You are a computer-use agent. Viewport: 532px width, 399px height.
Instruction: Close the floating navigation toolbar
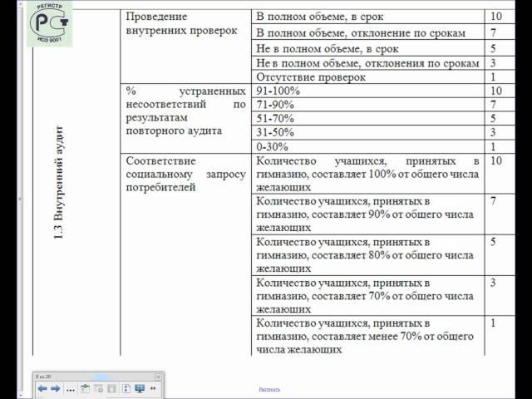(158, 377)
